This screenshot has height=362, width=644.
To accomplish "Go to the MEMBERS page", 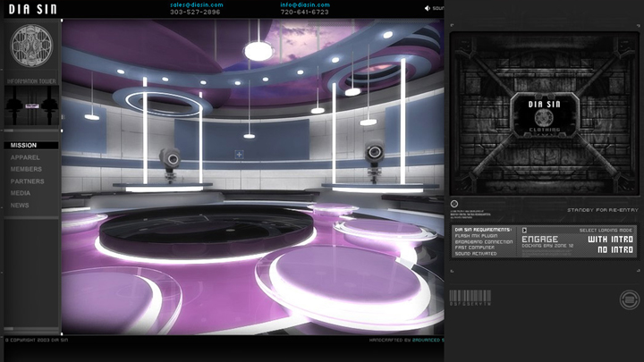I will (26, 169).
